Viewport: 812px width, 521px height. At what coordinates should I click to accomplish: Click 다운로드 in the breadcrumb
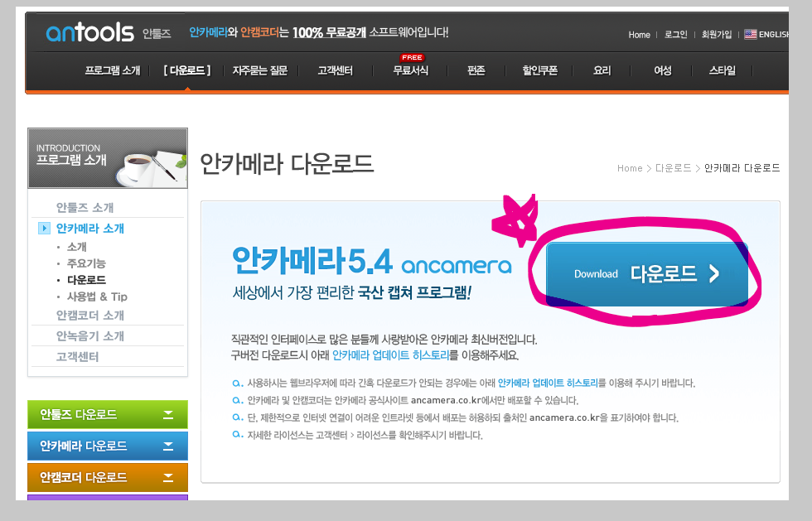(673, 168)
